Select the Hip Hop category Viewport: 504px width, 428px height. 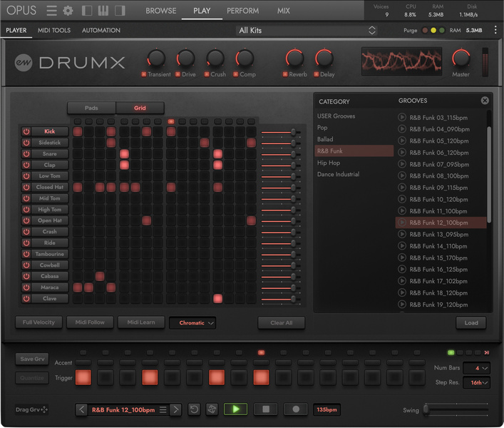(x=329, y=163)
